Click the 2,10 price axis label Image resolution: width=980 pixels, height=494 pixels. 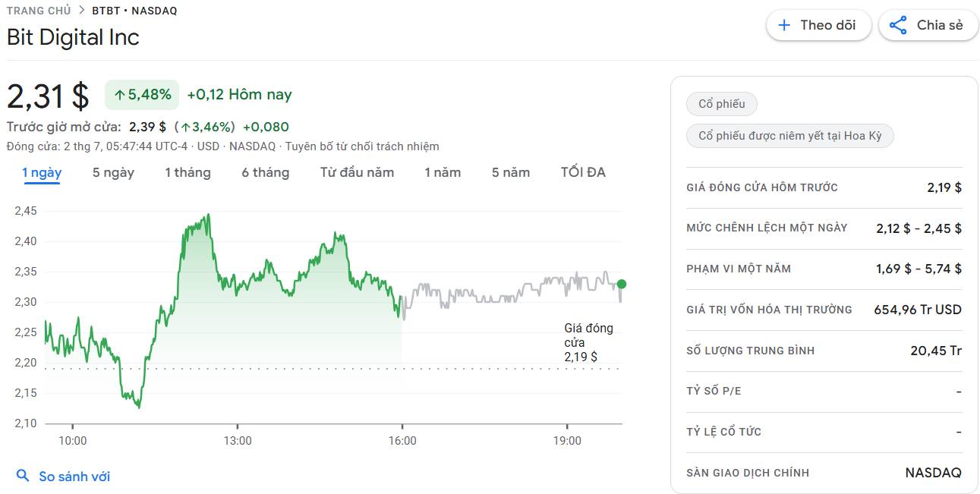tap(26, 423)
